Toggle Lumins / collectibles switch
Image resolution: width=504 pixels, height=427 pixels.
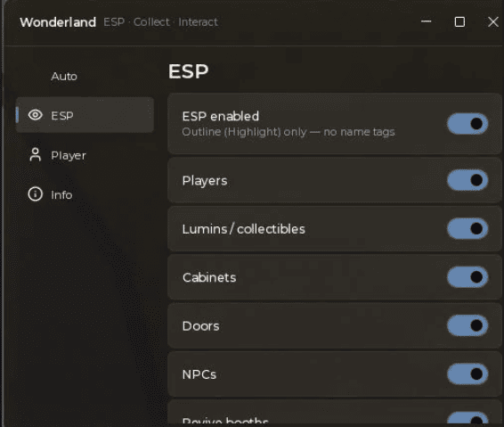pyautogui.click(x=467, y=228)
